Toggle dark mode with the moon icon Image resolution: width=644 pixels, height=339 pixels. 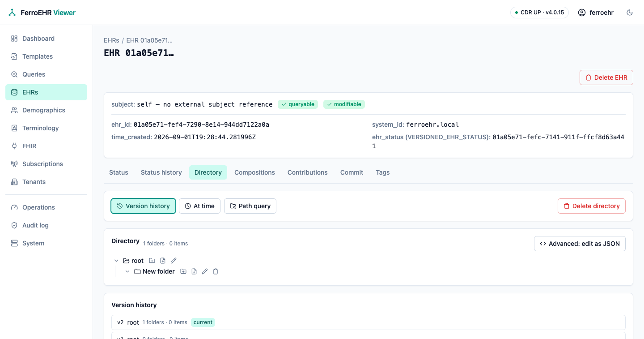click(x=630, y=13)
